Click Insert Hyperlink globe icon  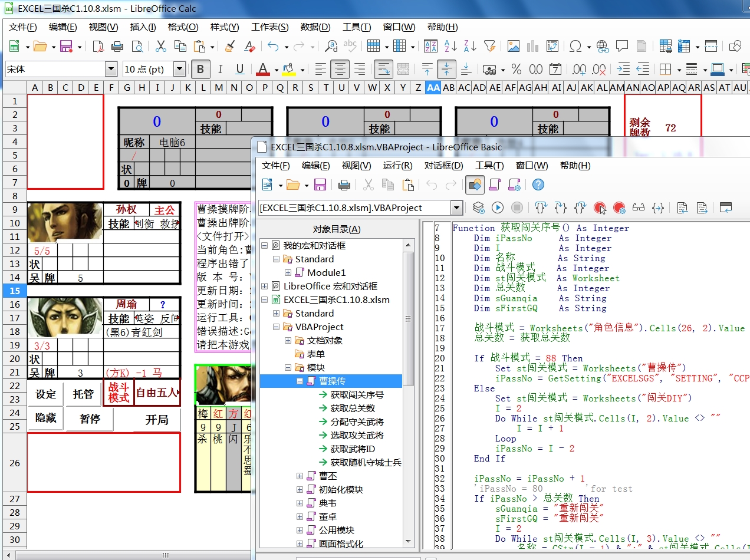(603, 46)
